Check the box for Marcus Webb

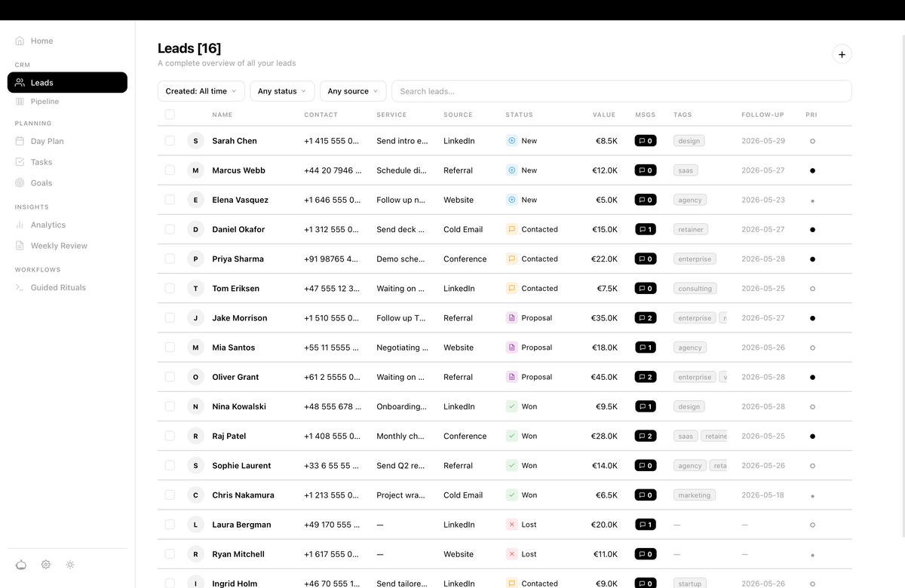click(x=170, y=170)
